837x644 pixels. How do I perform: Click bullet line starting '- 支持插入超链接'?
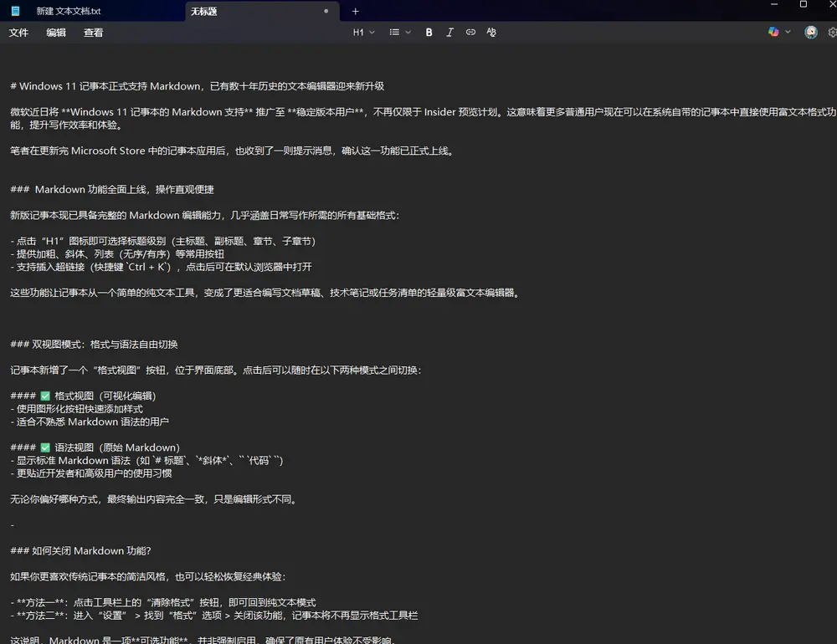[161, 267]
